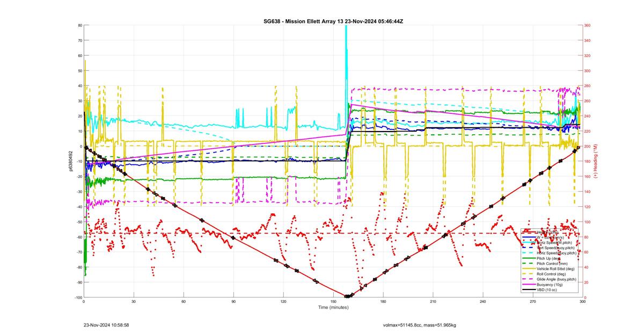Image resolution: width=644 pixels, height=334 pixels.
Task: Click the right heading axis tick '180'
Action: (x=588, y=161)
